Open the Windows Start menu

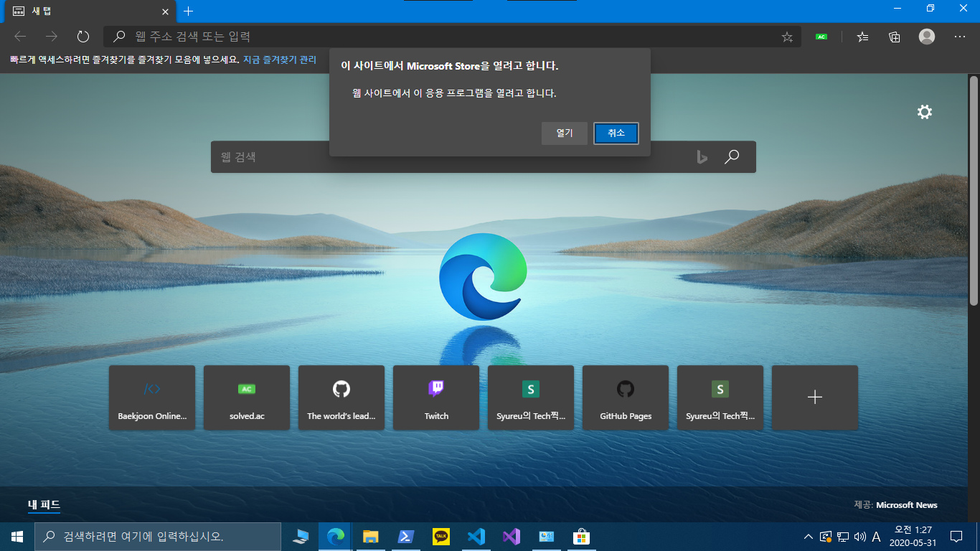(17, 536)
